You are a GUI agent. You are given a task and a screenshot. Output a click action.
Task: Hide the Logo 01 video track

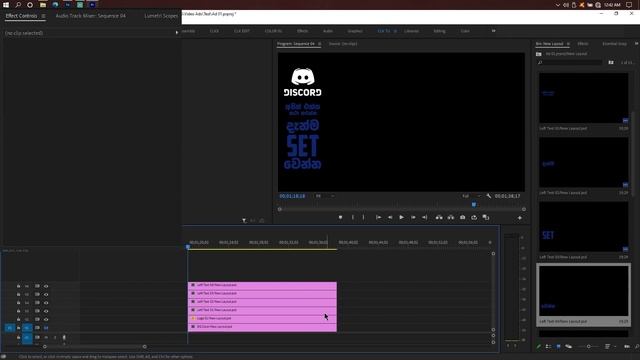click(46, 320)
